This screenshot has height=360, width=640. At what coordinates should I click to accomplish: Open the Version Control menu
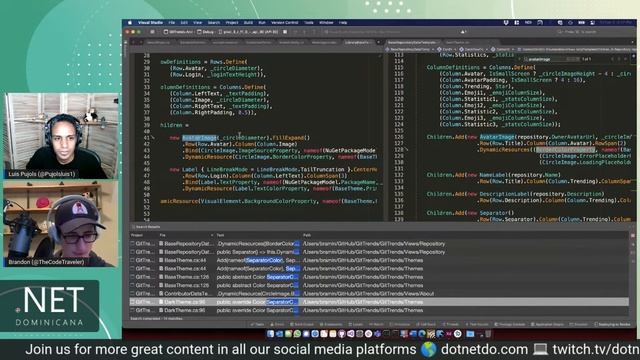(x=284, y=23)
